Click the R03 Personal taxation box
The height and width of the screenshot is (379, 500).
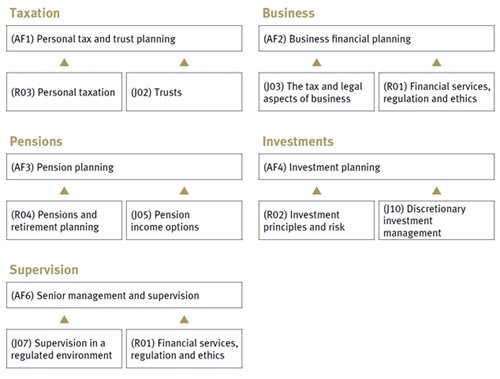[64, 92]
